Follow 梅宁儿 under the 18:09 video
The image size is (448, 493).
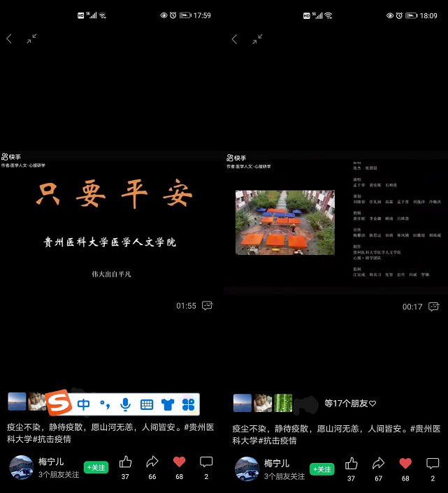[322, 469]
